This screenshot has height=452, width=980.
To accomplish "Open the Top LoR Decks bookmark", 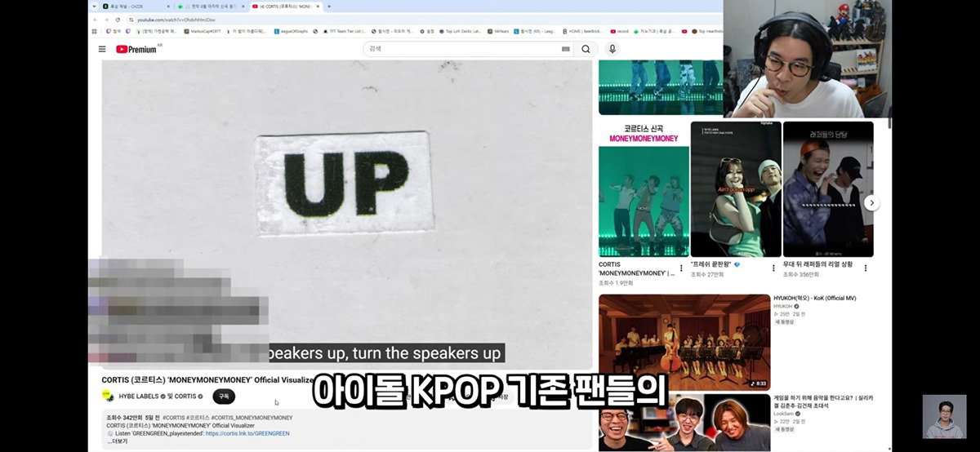I will (x=461, y=31).
